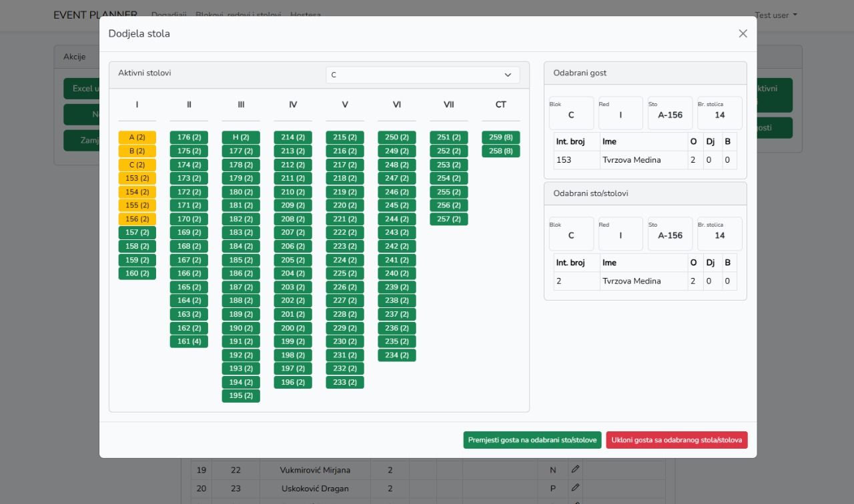This screenshot has height=504, width=854.
Task: Edit the Uskoković Dragan row with pencil icon
Action: [x=575, y=488]
